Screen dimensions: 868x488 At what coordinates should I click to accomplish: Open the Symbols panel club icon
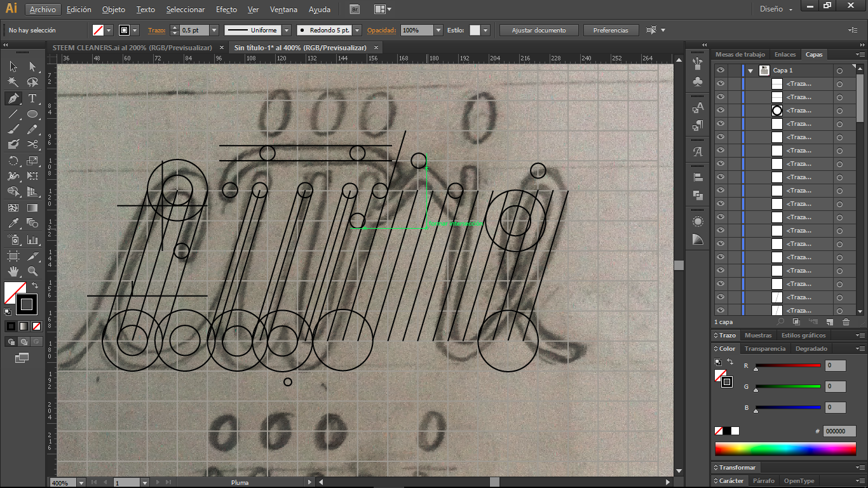pos(698,81)
